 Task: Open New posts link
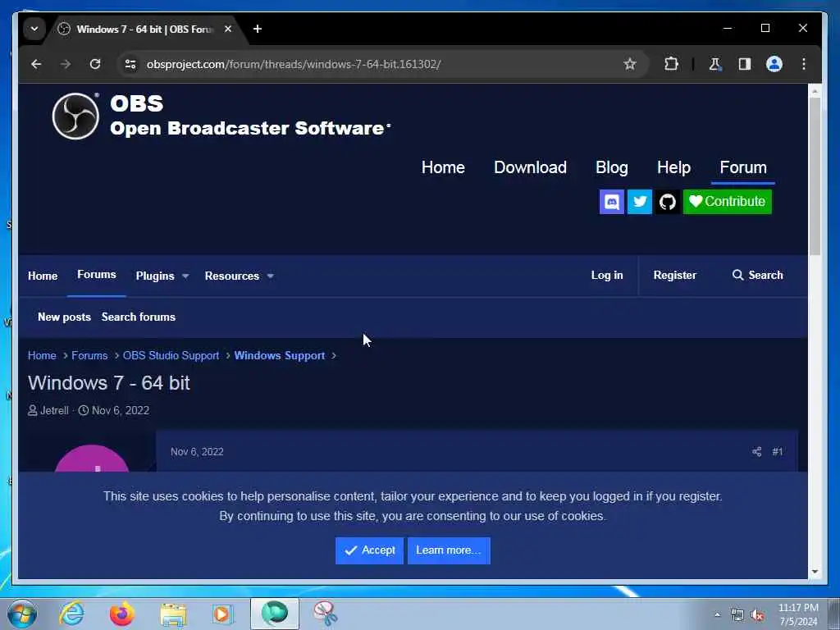(64, 317)
